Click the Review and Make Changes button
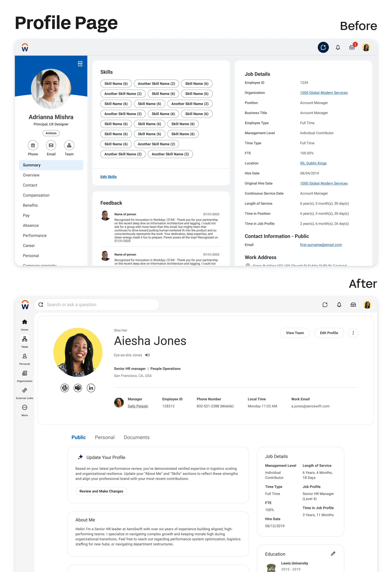The width and height of the screenshot is (392, 572). tap(101, 491)
